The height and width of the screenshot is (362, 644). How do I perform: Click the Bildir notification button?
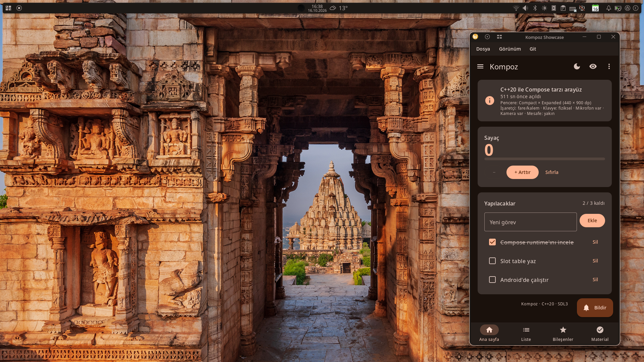coord(595,308)
